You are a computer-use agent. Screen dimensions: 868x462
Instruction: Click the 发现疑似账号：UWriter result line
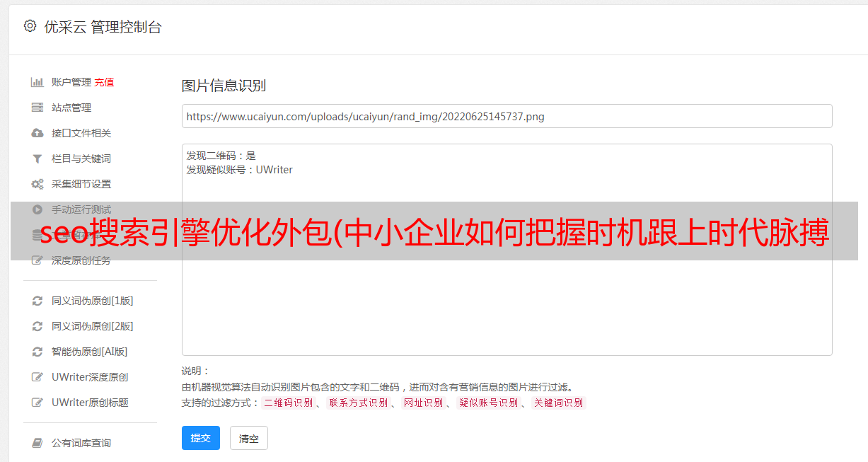point(239,170)
